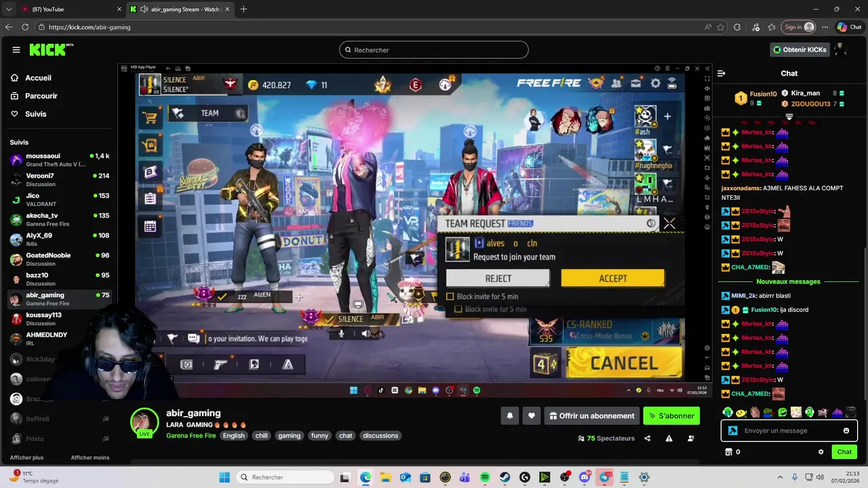868x488 pixels.
Task: Open Jico VALORANT channel
Action: (60, 199)
